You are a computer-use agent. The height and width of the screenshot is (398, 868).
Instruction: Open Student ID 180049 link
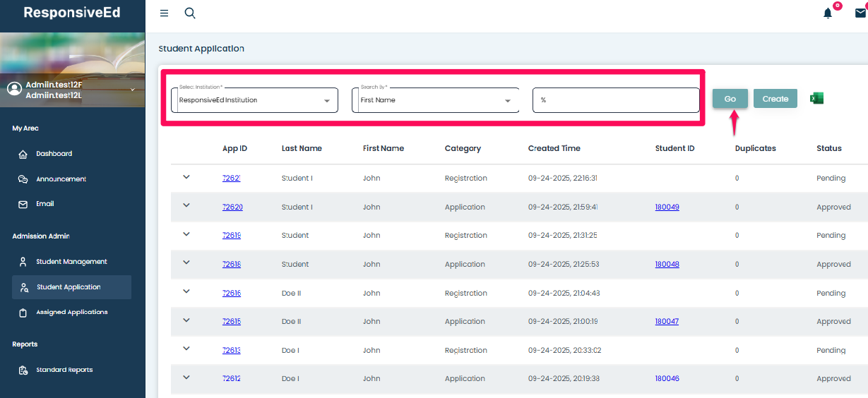pyautogui.click(x=667, y=207)
